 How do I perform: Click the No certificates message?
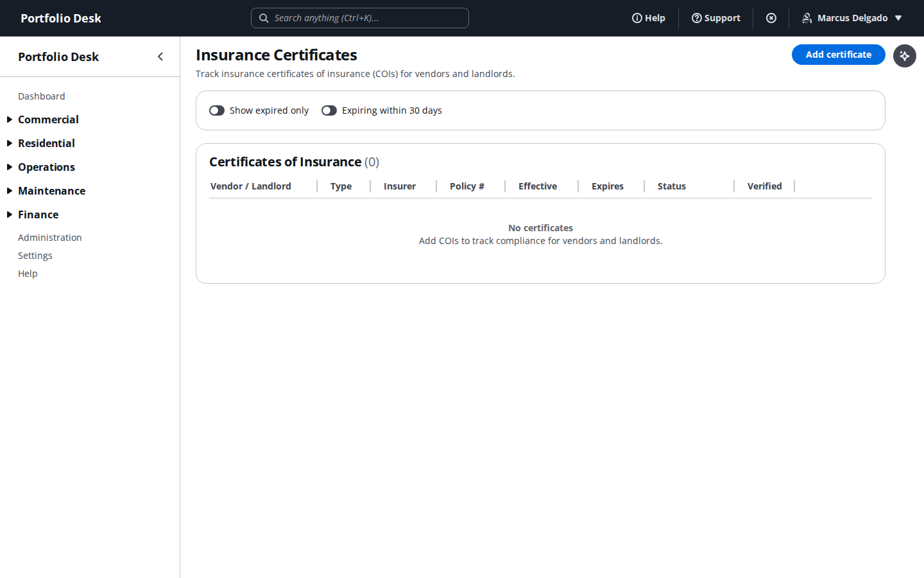[x=540, y=228]
